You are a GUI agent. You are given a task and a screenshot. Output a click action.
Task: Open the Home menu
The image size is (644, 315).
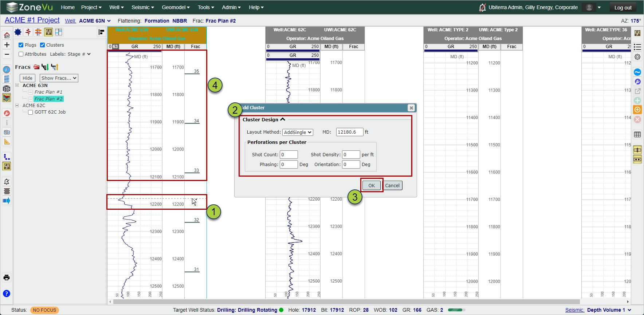tap(68, 7)
